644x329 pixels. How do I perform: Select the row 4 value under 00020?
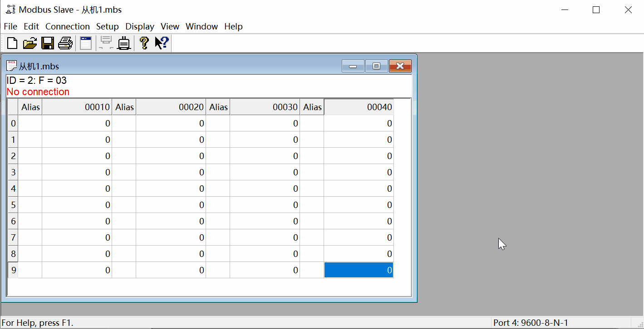pos(171,189)
